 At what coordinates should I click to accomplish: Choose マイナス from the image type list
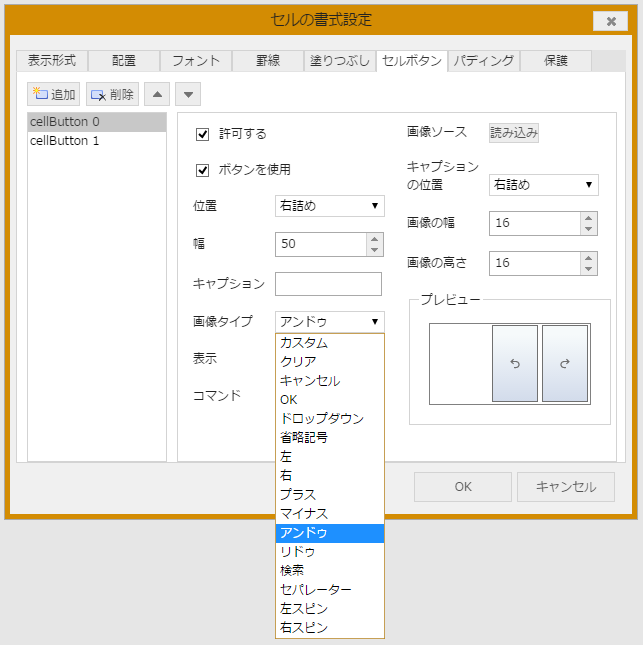coord(330,514)
